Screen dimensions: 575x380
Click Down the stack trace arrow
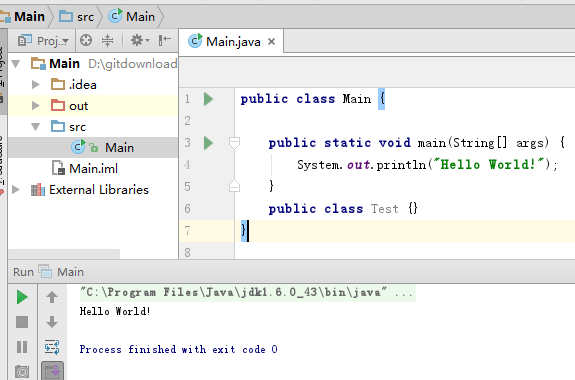pos(52,322)
